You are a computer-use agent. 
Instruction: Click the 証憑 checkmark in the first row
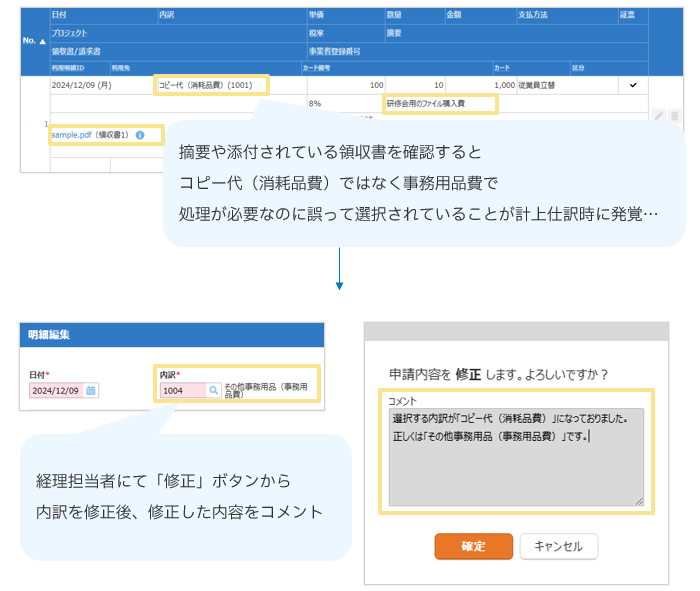[x=632, y=85]
